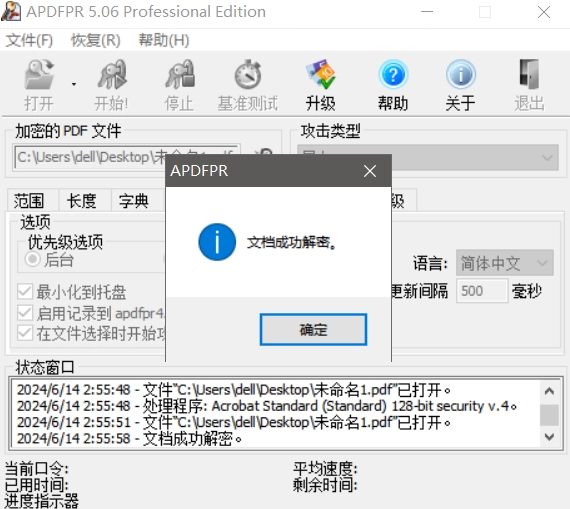This screenshot has width=570, height=509.
Task: Open the 文件(F) menu
Action: coord(29,40)
